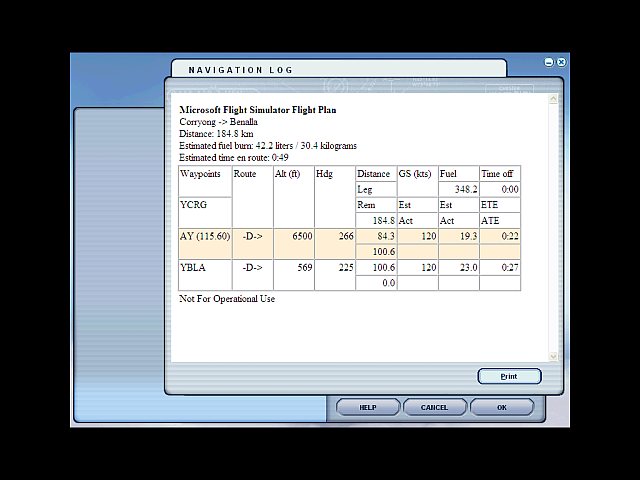
Task: Click the Microsoft Flight Simulator Flight Plan heading
Action: coord(258,110)
